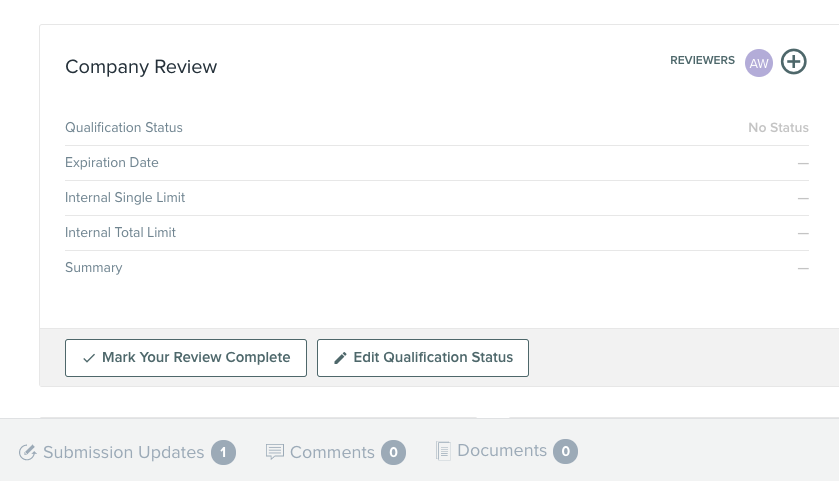Viewport: 839px width, 481px height.
Task: Click the Submission Updates edit icon
Action: pos(28,453)
